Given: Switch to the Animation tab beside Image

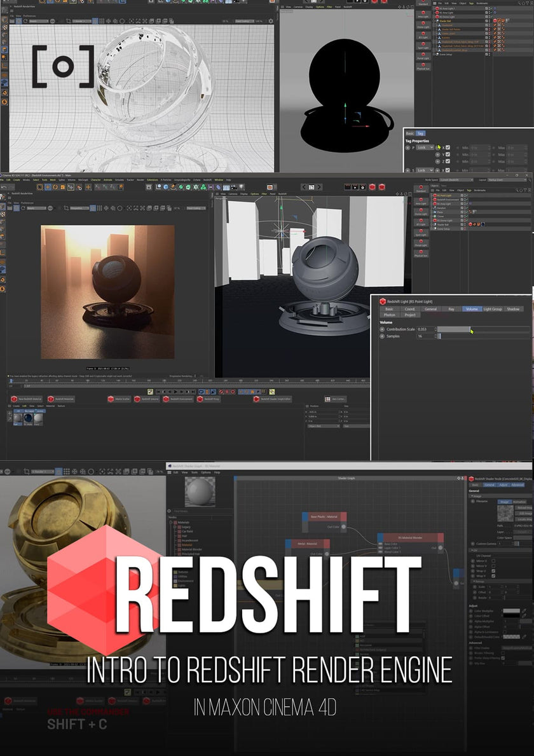Looking at the screenshot, I should click(519, 502).
